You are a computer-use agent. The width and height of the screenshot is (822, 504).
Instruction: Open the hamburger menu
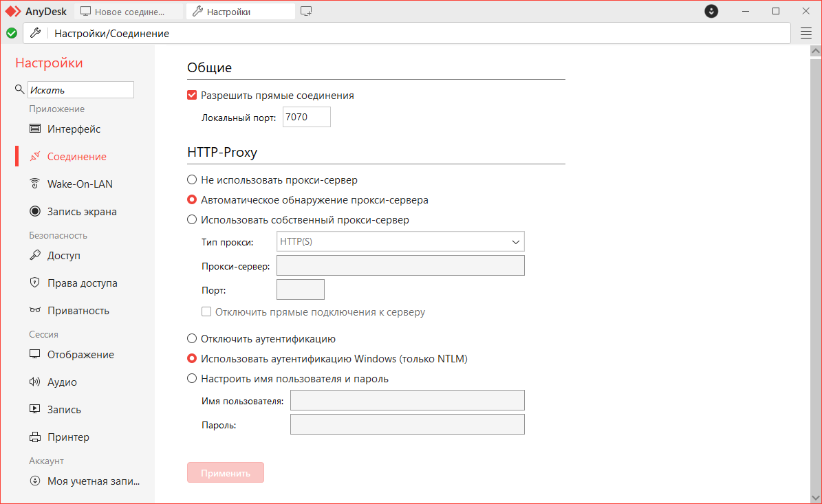pos(805,32)
